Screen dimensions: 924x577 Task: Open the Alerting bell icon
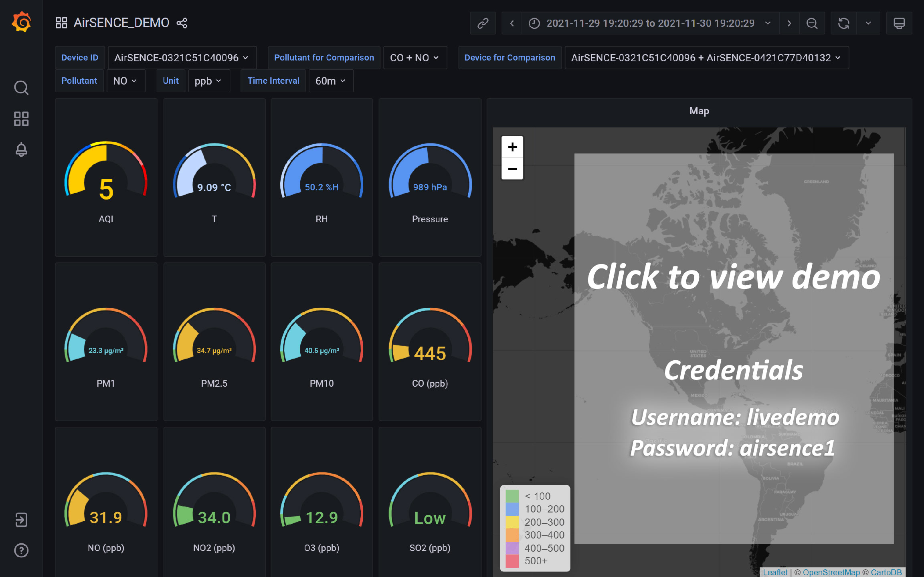pos(22,149)
